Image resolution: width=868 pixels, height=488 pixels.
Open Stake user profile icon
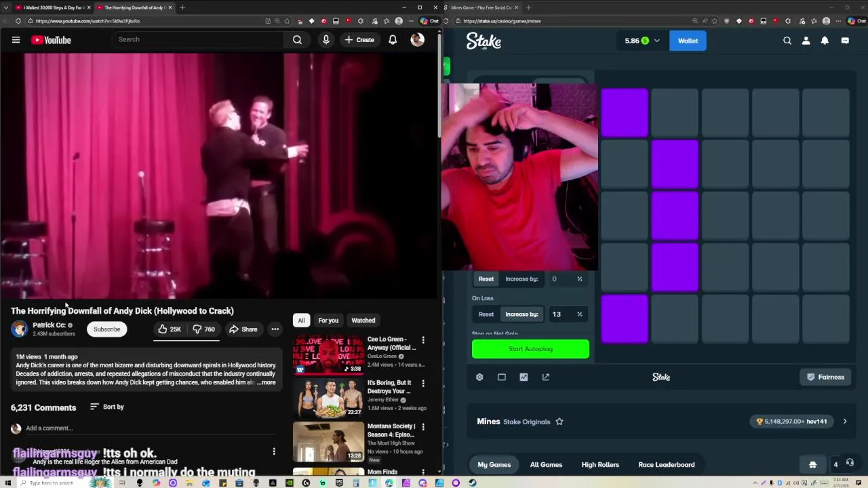(806, 41)
